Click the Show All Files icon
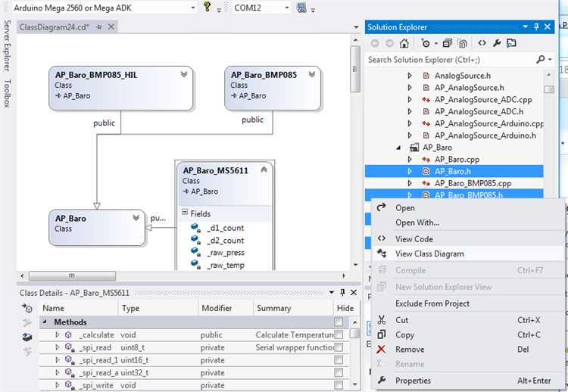The image size is (568, 392). [x=463, y=43]
